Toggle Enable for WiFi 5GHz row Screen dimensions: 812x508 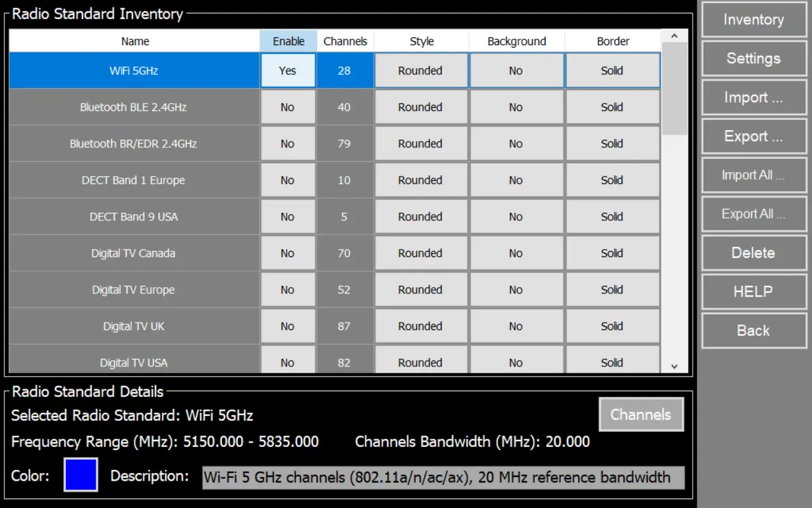(x=288, y=70)
